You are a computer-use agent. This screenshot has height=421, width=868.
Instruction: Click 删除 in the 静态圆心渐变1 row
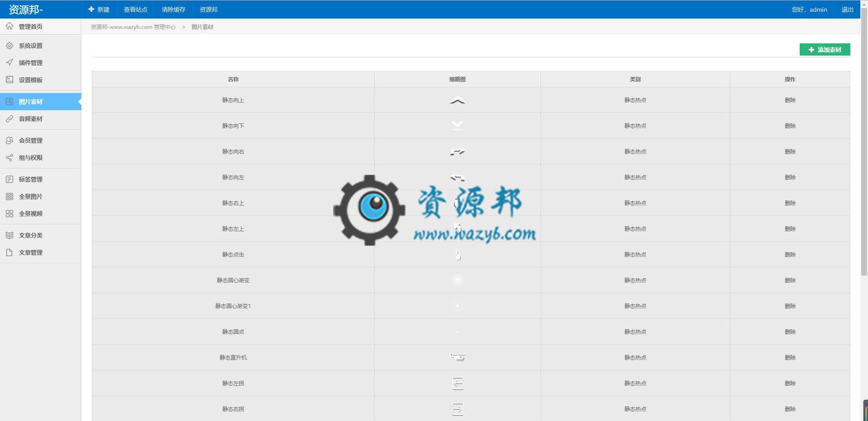790,306
